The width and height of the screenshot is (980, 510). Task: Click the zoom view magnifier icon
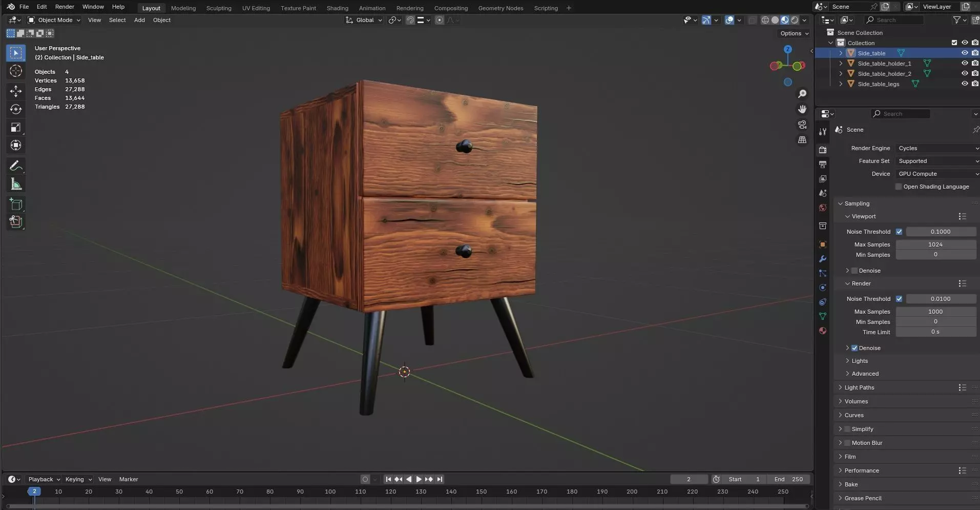[x=802, y=94]
